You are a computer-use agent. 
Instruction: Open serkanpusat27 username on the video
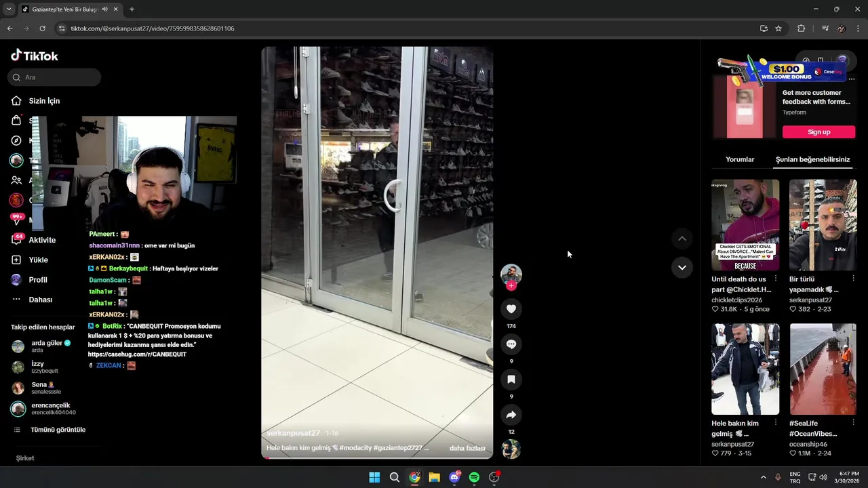tap(293, 433)
